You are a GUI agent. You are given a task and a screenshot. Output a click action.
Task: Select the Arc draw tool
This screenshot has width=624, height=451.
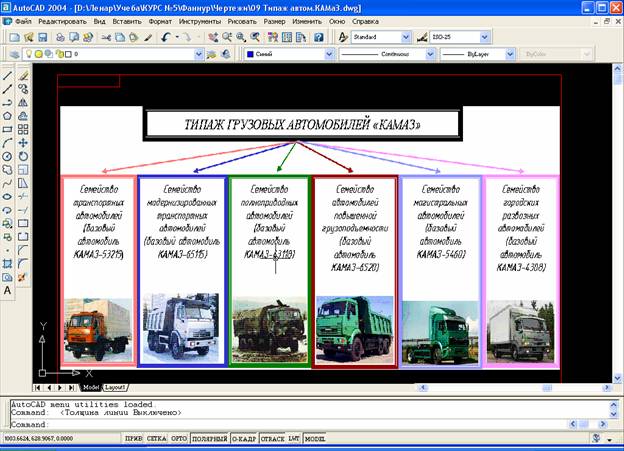7,143
